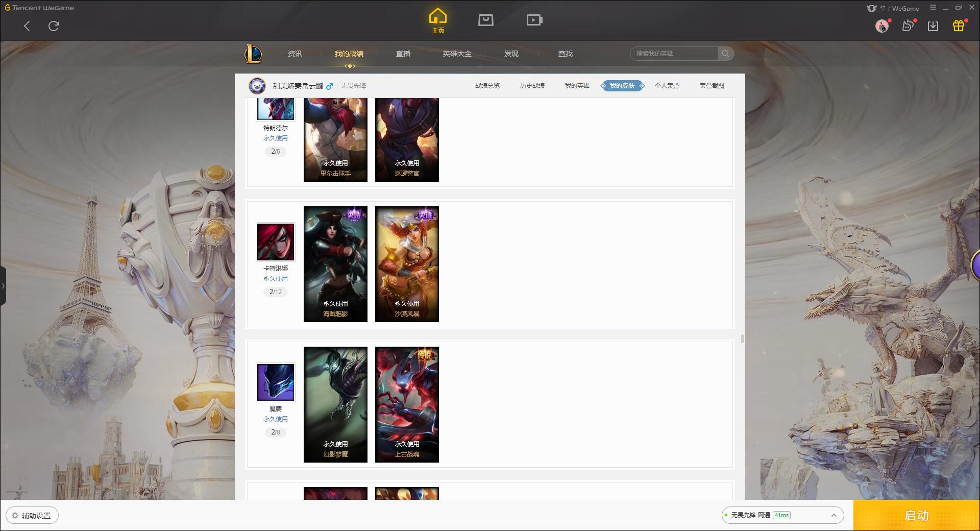This screenshot has height=531, width=980.
Task: Click the 卡特琳娜 champion portrait
Action: point(276,242)
